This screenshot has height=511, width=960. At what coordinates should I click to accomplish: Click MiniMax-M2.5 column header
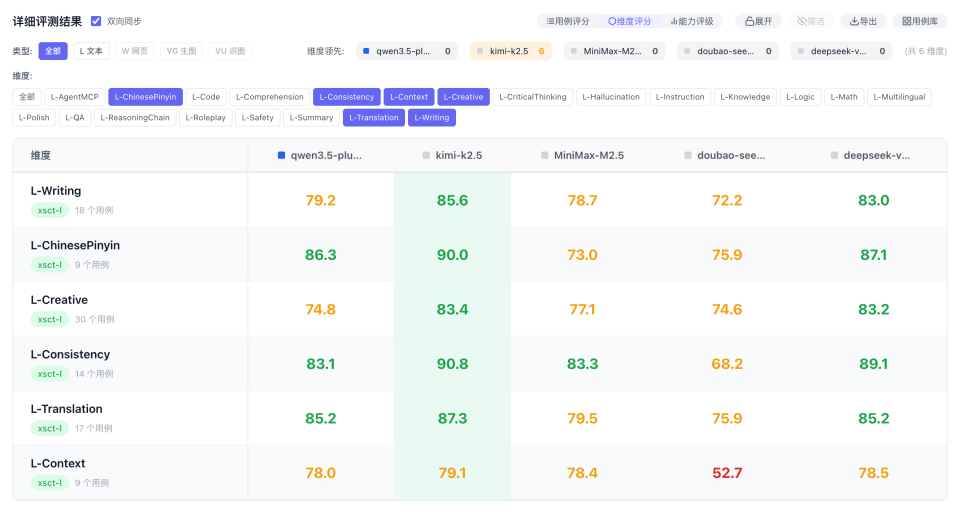pyautogui.click(x=582, y=155)
